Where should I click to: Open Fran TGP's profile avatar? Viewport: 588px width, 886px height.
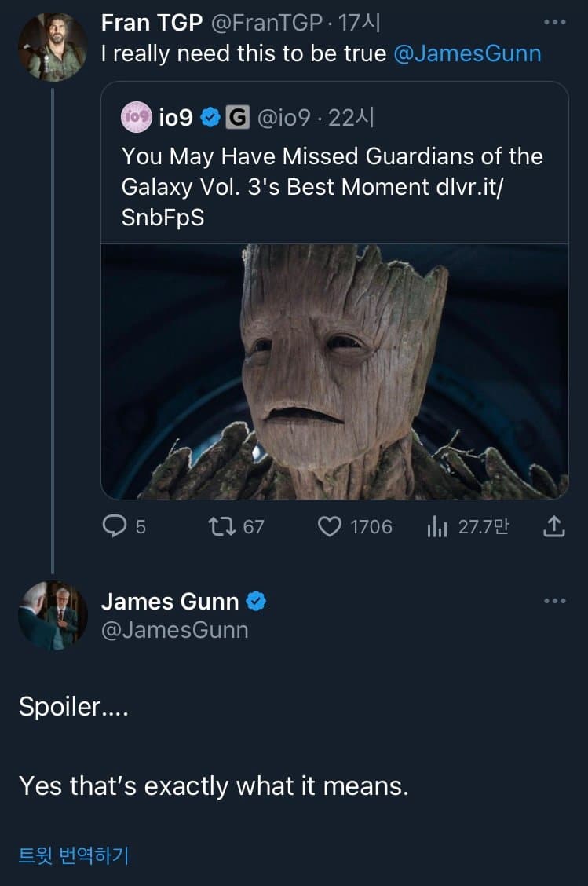52,46
